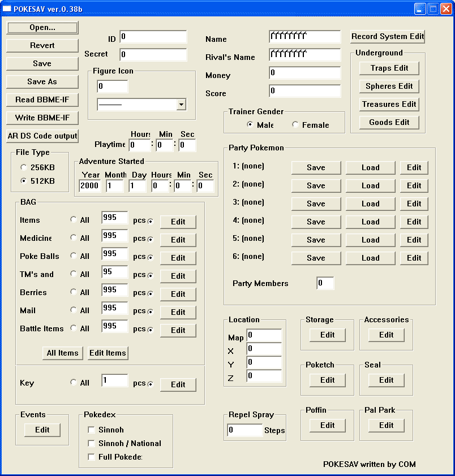
Task: Open the Seal Edit button
Action: click(x=387, y=380)
